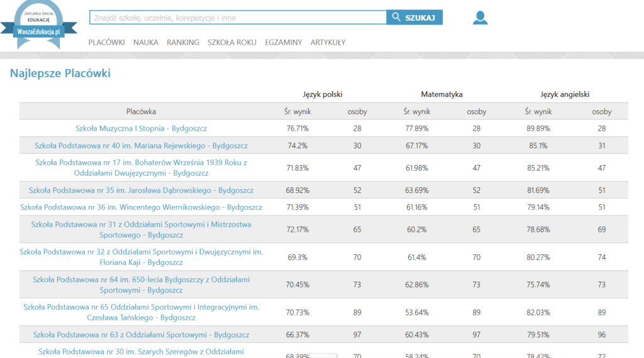Visit Szkoła Podstawowa nr 35 Dąbrowskiego page
The width and height of the screenshot is (644, 358).
[x=141, y=190]
